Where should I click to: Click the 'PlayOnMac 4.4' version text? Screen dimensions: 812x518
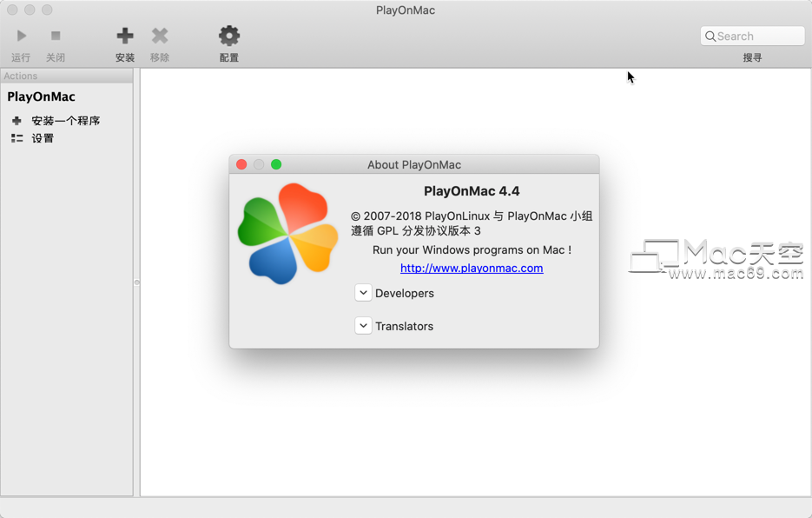click(x=472, y=191)
